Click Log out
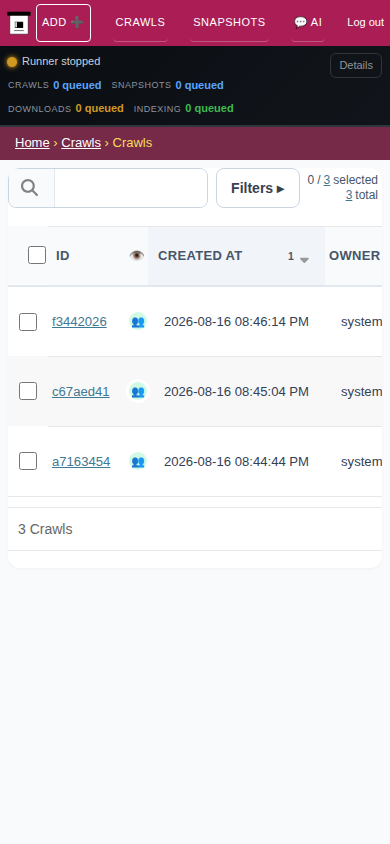The width and height of the screenshot is (390, 844). [x=365, y=23]
